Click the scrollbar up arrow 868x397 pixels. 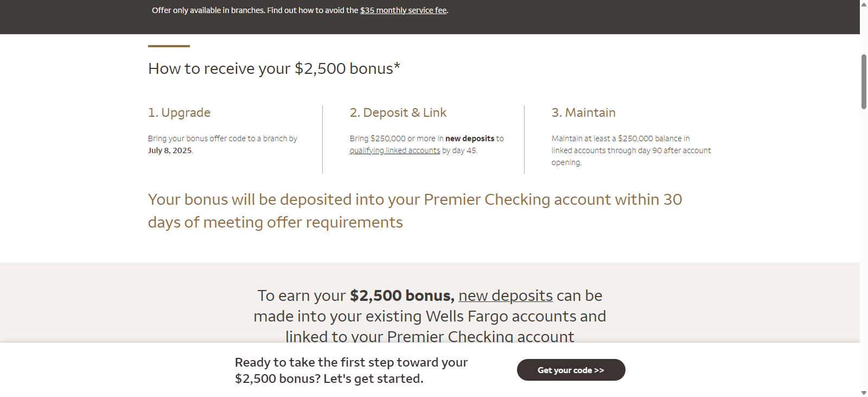863,4
